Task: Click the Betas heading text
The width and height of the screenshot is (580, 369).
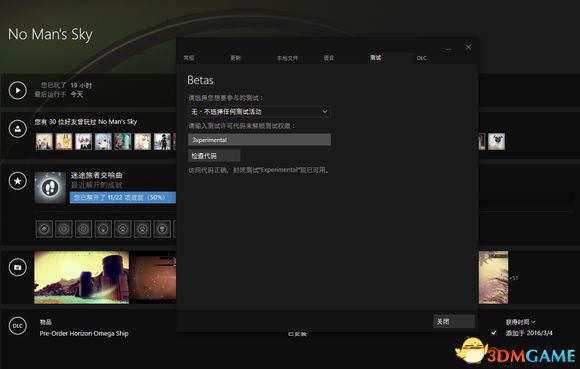Action: coord(200,80)
